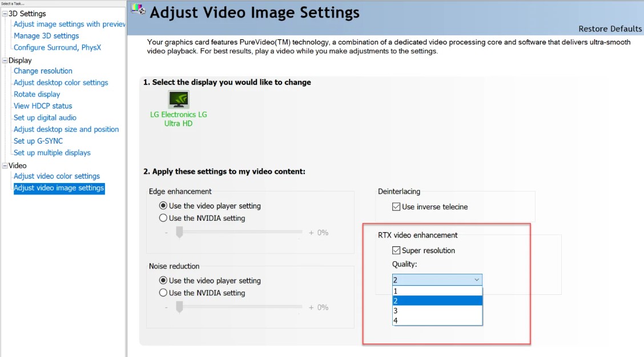Collapse the Video tree node
The width and height of the screenshot is (644, 357).
coord(5,165)
